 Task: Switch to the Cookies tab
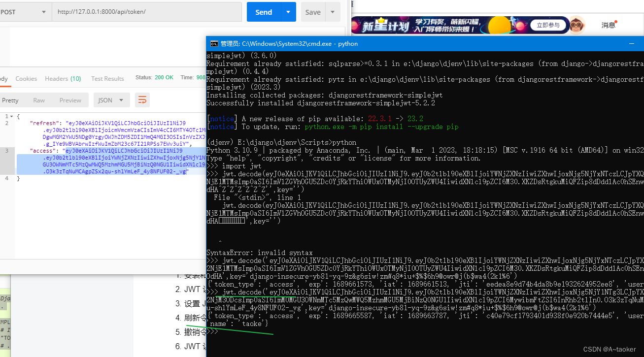[x=26, y=78]
